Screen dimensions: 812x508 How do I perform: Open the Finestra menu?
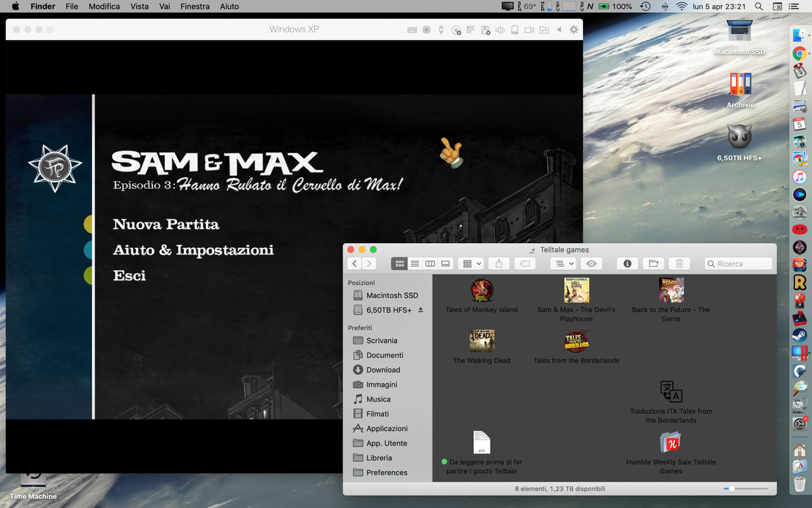click(195, 6)
